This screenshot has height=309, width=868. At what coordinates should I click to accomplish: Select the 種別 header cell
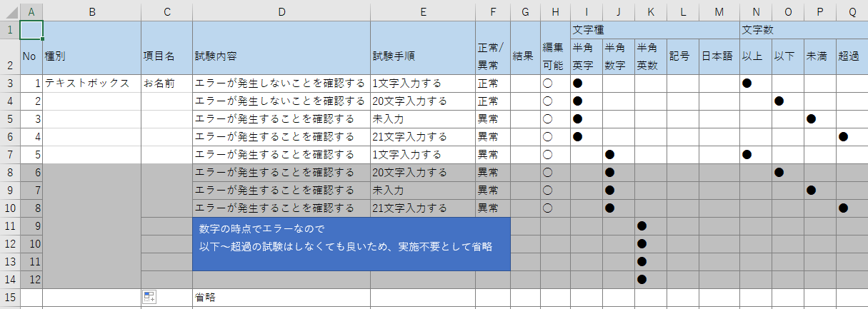[x=92, y=56]
